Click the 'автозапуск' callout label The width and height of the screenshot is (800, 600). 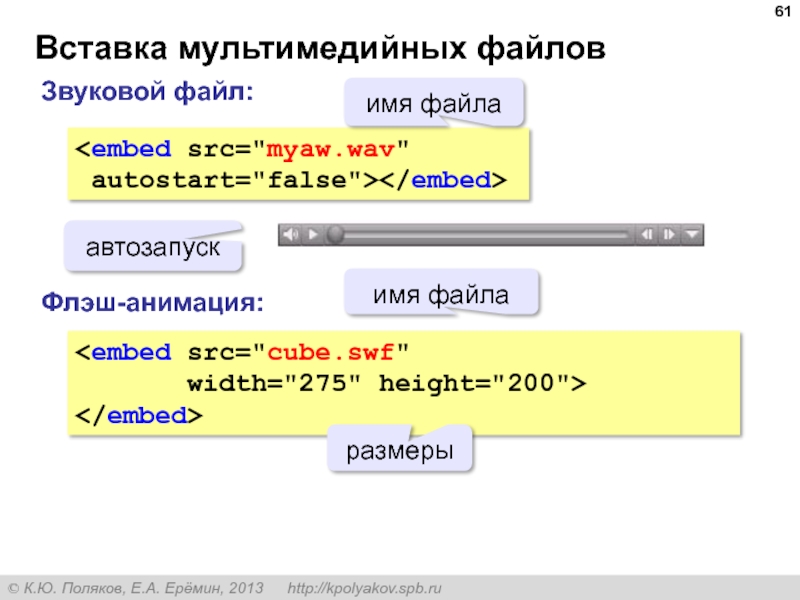tap(153, 247)
